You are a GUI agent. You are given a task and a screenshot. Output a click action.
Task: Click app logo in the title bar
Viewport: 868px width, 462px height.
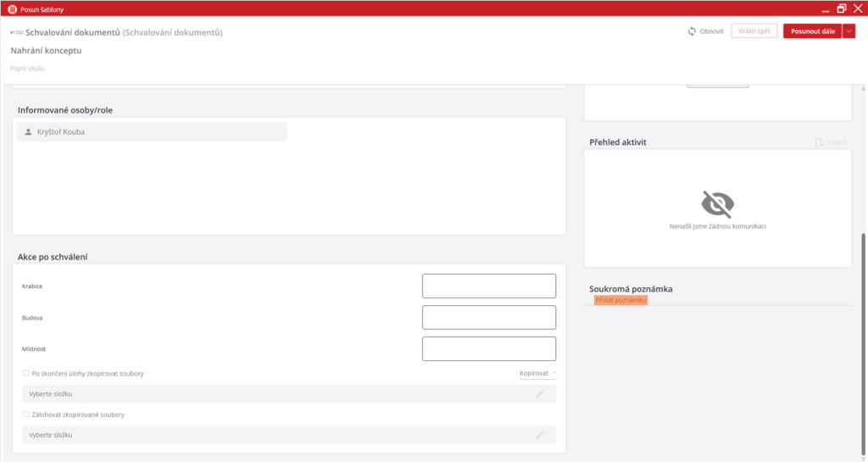pos(11,8)
